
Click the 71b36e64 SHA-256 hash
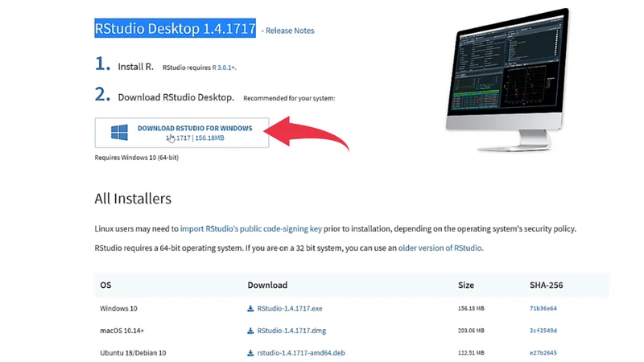pyautogui.click(x=543, y=308)
